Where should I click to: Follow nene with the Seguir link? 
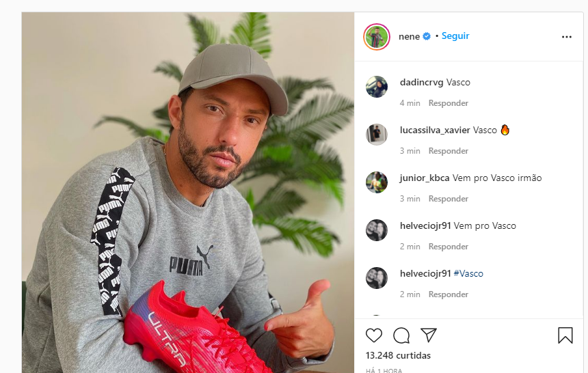[455, 36]
